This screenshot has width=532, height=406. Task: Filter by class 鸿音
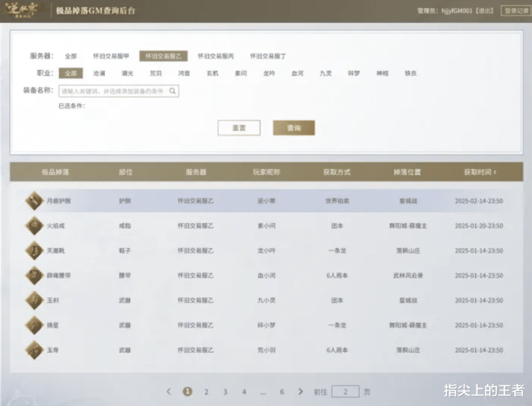(x=184, y=73)
